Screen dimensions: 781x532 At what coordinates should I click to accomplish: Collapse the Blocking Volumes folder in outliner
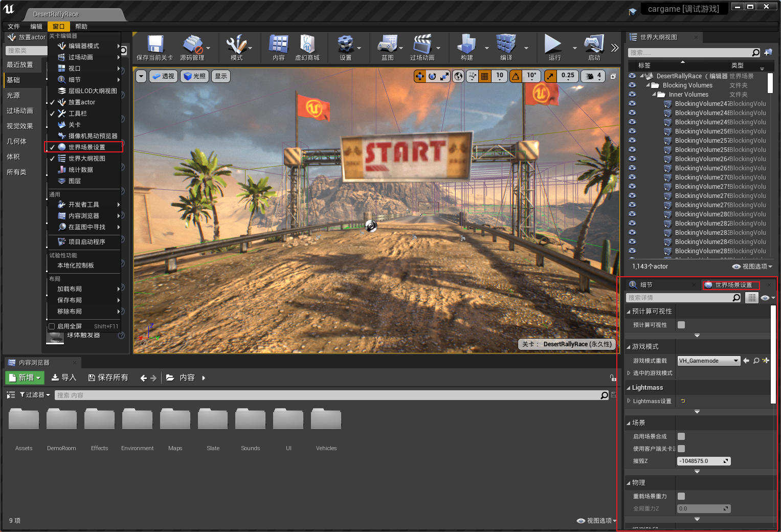648,85
